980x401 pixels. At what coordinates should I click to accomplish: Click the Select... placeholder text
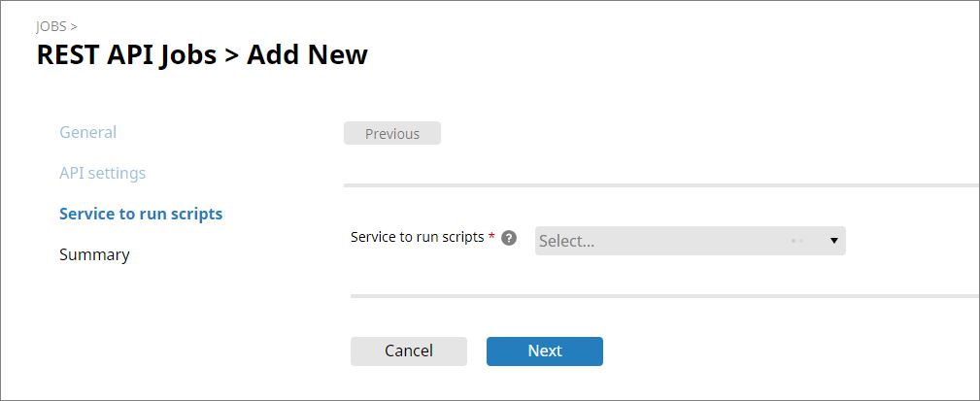coord(566,241)
